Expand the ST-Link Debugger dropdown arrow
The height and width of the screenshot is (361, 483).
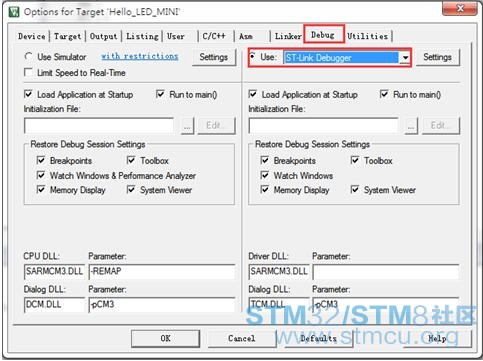pos(405,58)
